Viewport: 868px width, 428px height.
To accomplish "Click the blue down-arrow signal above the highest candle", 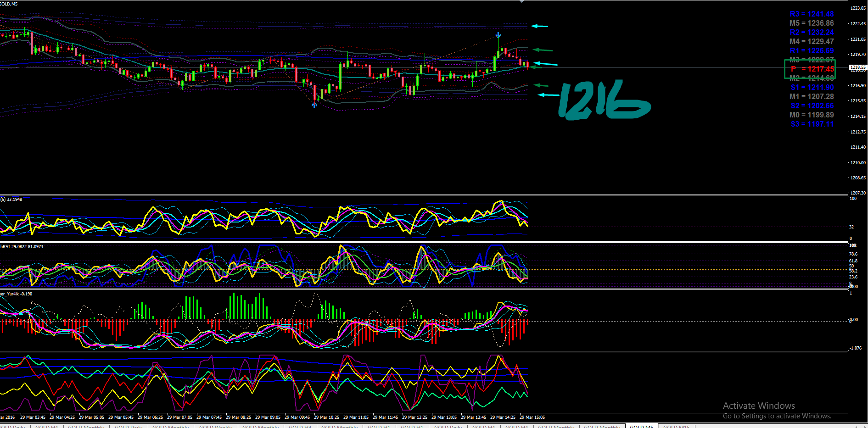I will click(x=498, y=35).
